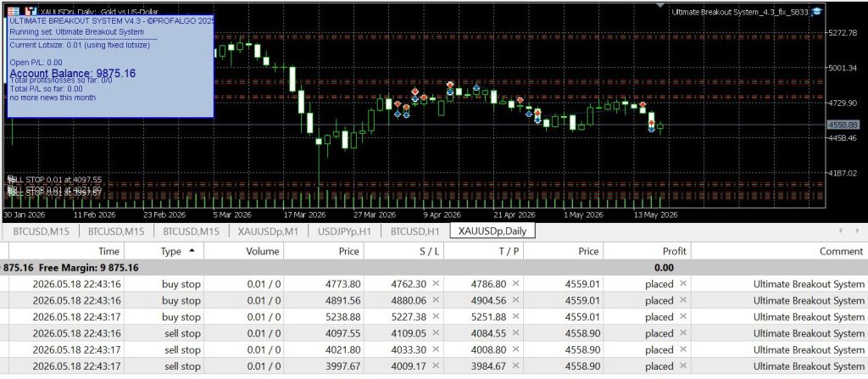Sort orders by the Comment column

[780, 251]
